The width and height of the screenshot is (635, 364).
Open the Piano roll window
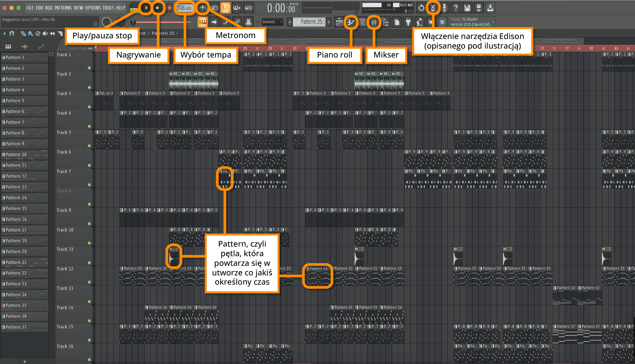[x=351, y=22]
